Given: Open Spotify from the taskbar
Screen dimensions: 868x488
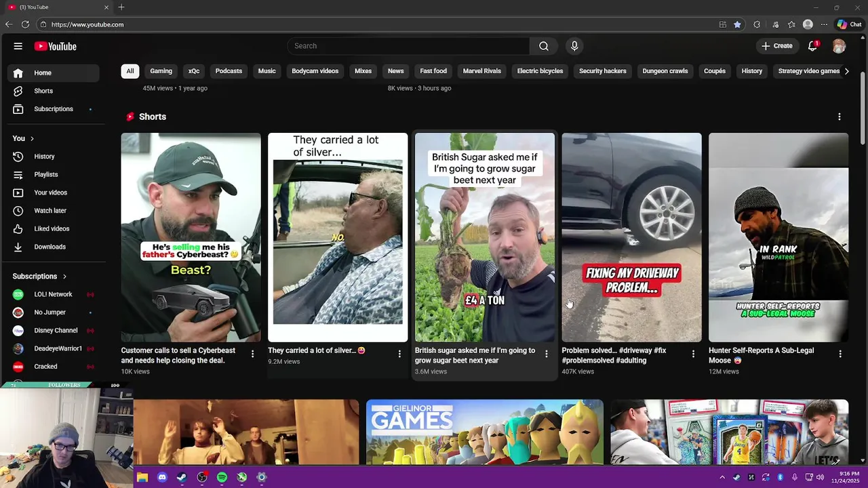Looking at the screenshot, I should (x=222, y=478).
